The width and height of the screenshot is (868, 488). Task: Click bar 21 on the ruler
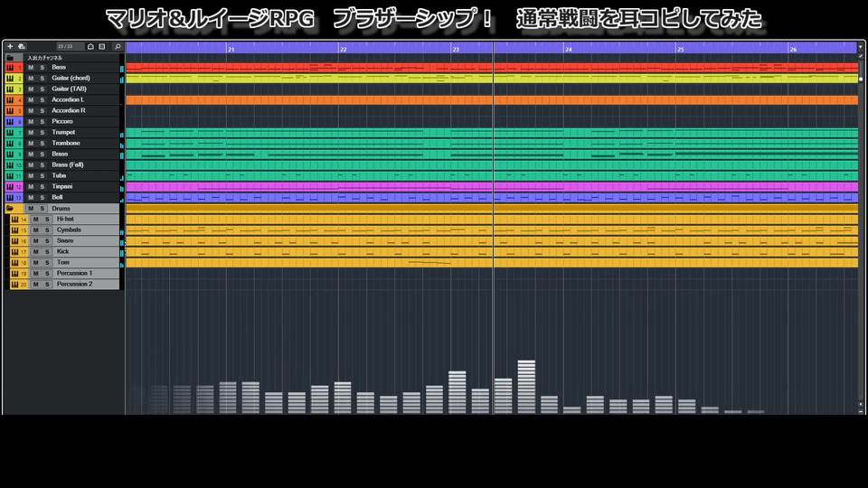coord(231,49)
